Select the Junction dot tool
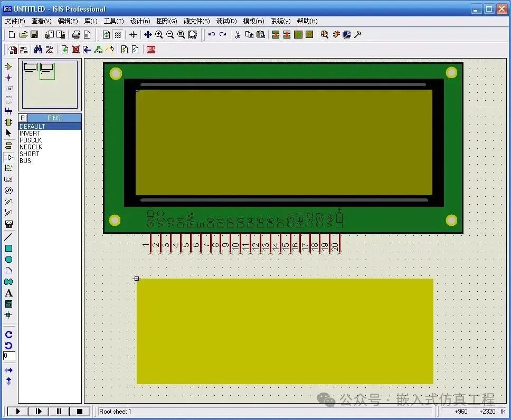The height and width of the screenshot is (420, 511). (x=9, y=78)
